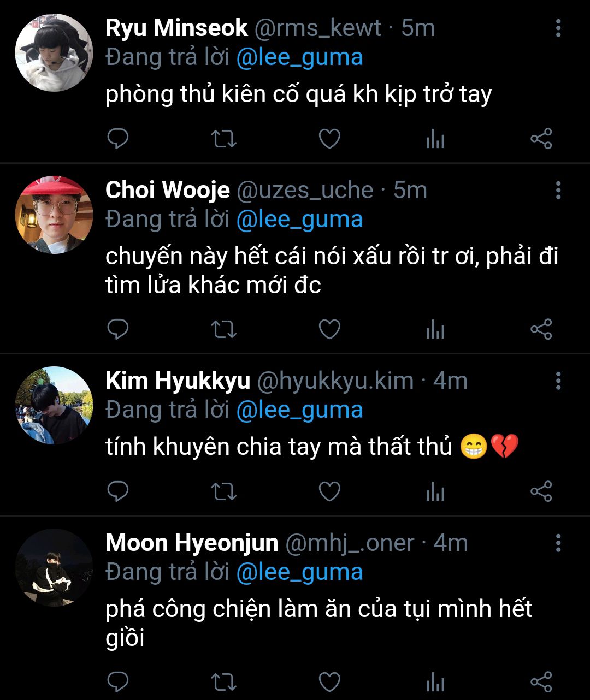The image size is (590, 700).
Task: Retweet Moon Hyeonjun's tweet
Action: (223, 681)
